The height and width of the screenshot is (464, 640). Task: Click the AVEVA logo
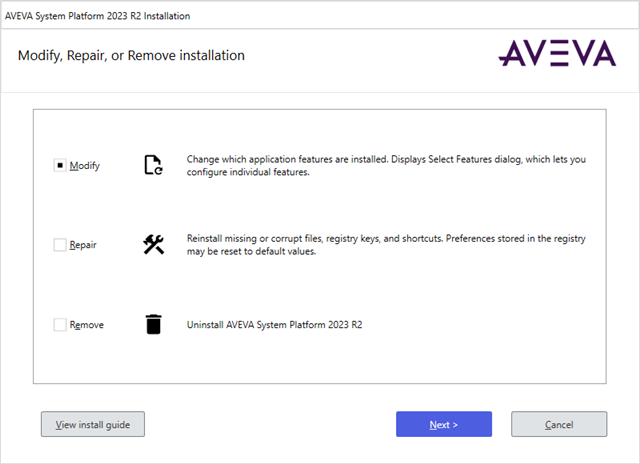coord(558,53)
